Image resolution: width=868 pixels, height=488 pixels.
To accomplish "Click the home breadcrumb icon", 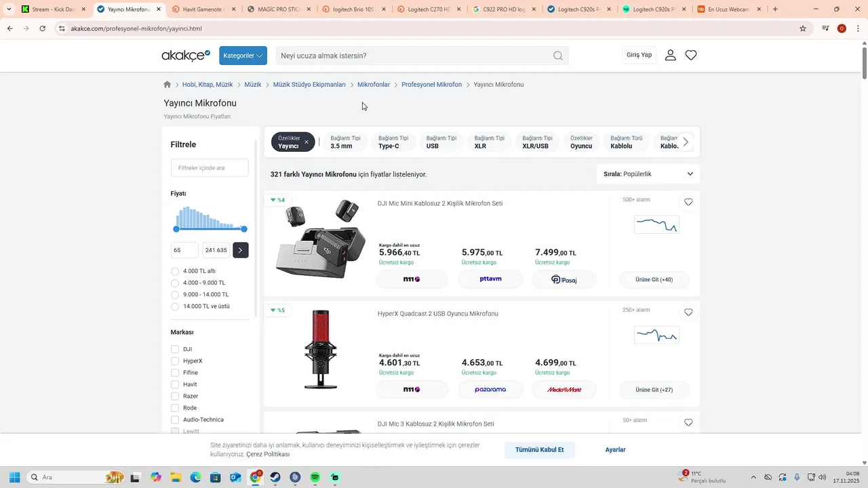I will pyautogui.click(x=167, y=85).
